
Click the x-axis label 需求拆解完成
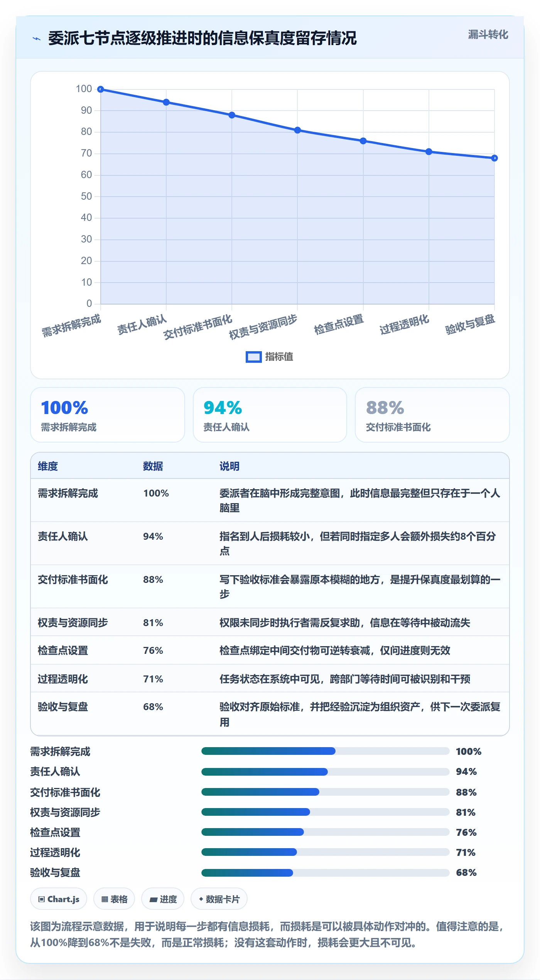click(x=71, y=325)
